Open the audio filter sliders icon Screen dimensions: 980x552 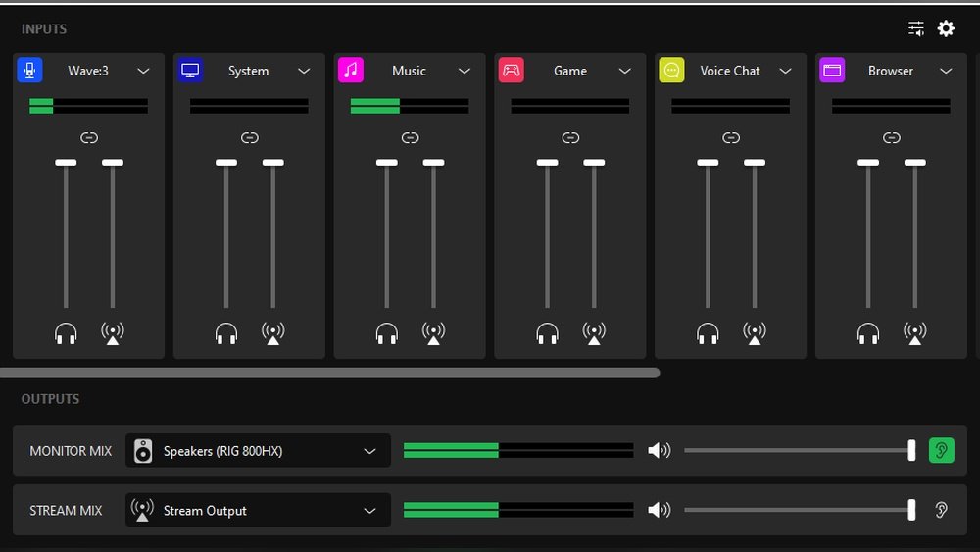(916, 28)
